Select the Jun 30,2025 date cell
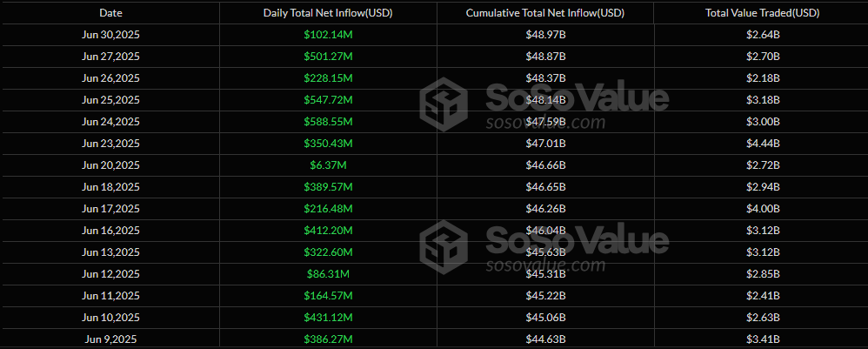The height and width of the screenshot is (349, 868). click(110, 35)
